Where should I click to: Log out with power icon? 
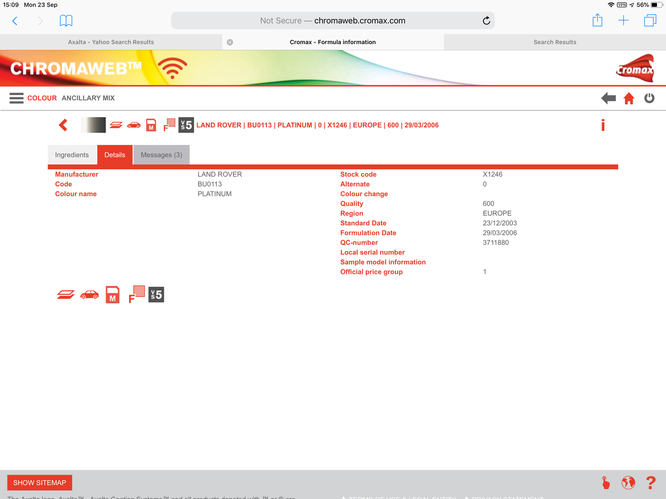(649, 99)
